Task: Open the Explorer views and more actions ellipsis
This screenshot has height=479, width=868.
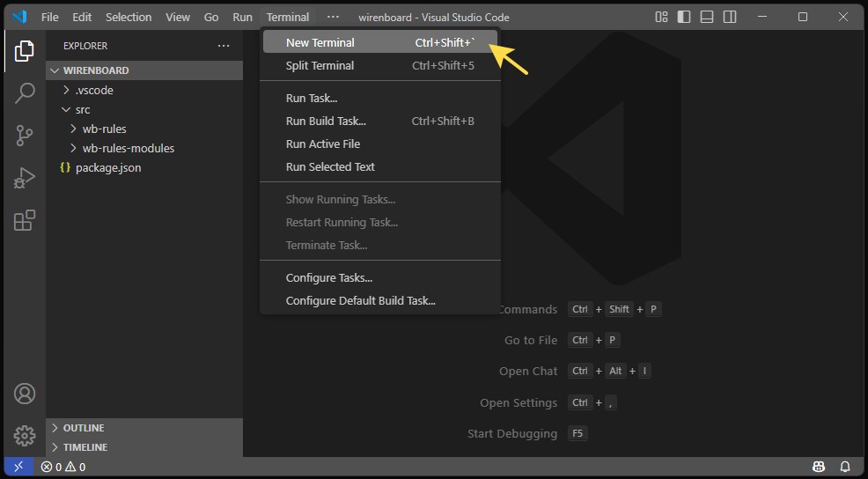Action: (x=224, y=46)
